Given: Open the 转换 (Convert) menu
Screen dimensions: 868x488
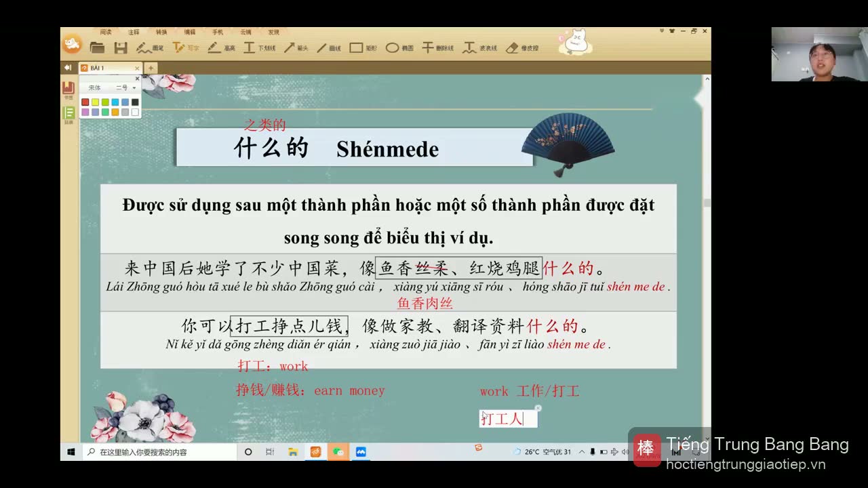Looking at the screenshot, I should coord(161,32).
